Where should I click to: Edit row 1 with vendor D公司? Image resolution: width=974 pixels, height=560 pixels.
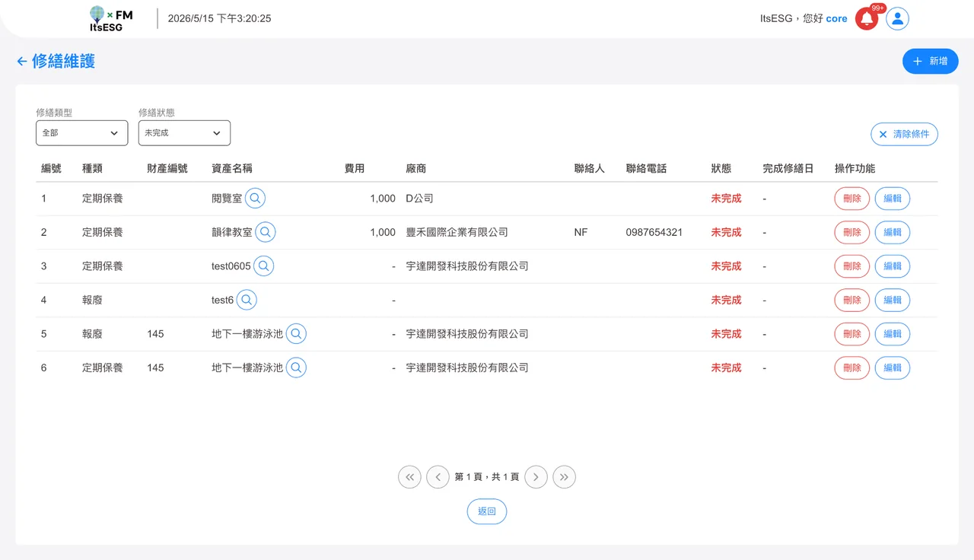[893, 199]
